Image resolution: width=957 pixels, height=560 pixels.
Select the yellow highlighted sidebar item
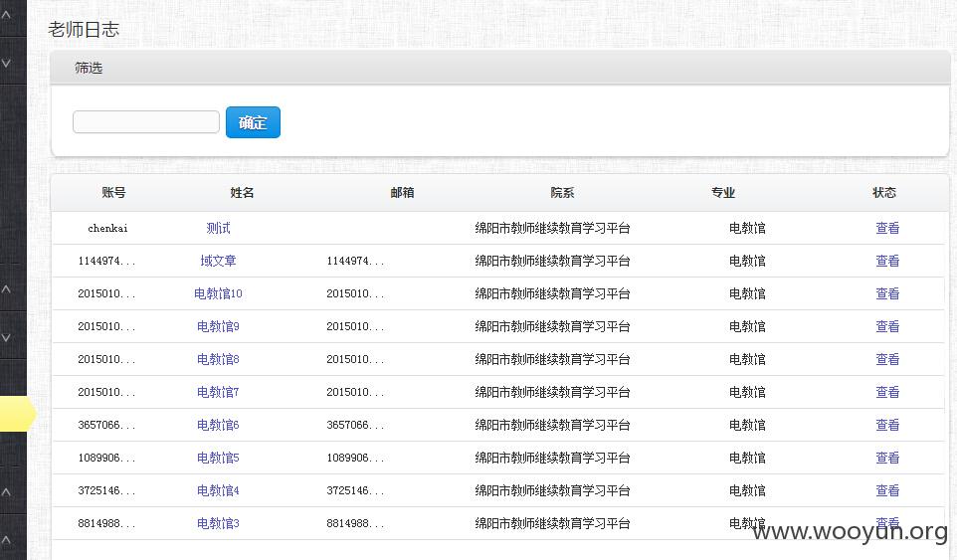pyautogui.click(x=17, y=414)
